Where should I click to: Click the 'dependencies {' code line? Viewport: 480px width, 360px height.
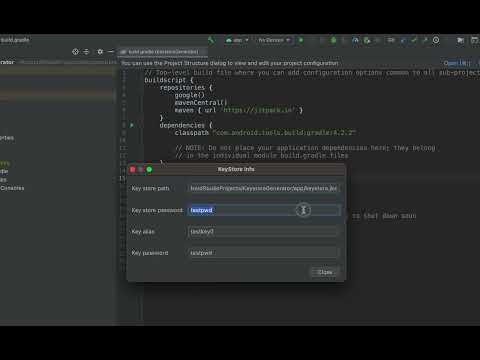click(x=186, y=125)
